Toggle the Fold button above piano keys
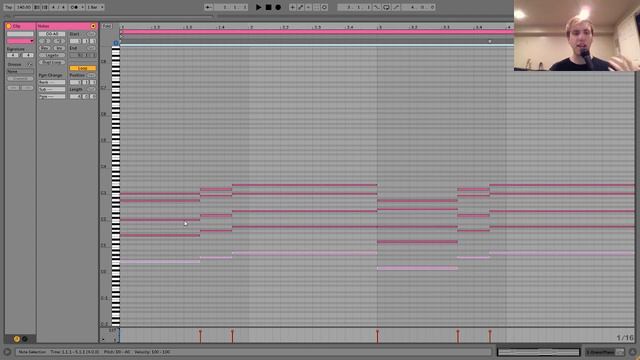Image resolution: width=640 pixels, height=360 pixels. (x=107, y=26)
